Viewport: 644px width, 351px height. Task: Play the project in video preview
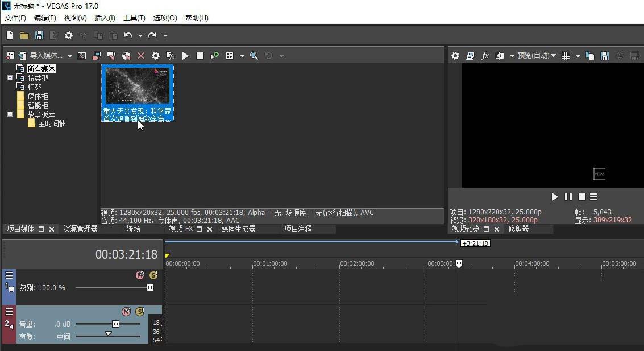point(554,197)
